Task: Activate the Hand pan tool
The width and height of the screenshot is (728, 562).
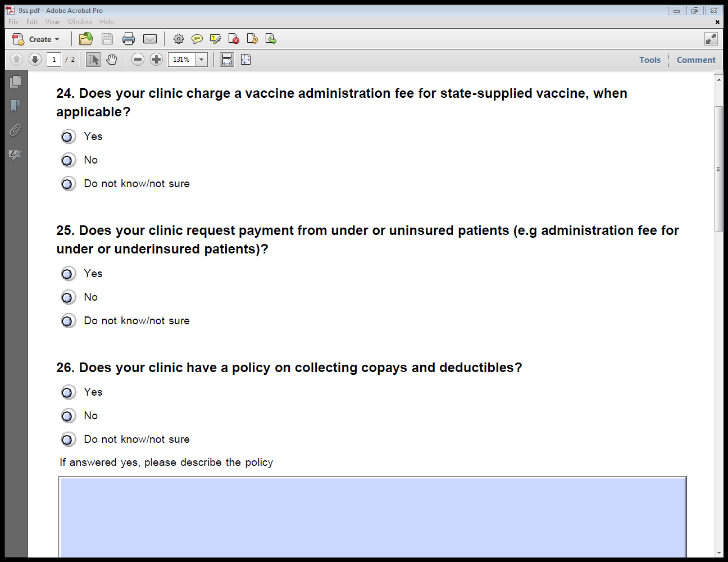Action: (112, 59)
